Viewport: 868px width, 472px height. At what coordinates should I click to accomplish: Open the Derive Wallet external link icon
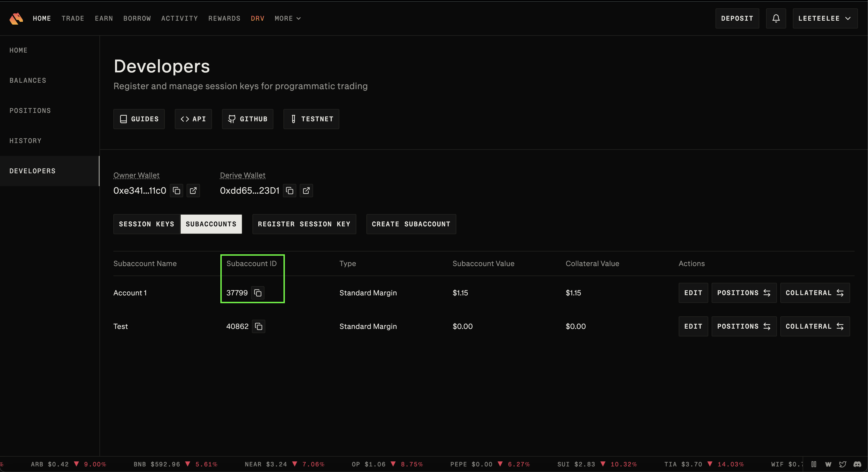click(x=306, y=191)
